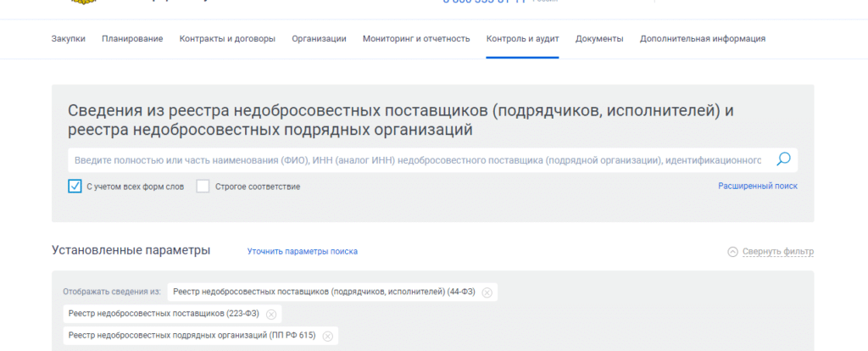This screenshot has width=868, height=351.
Task: Click Уточнить параметры поиска link
Action: click(303, 251)
